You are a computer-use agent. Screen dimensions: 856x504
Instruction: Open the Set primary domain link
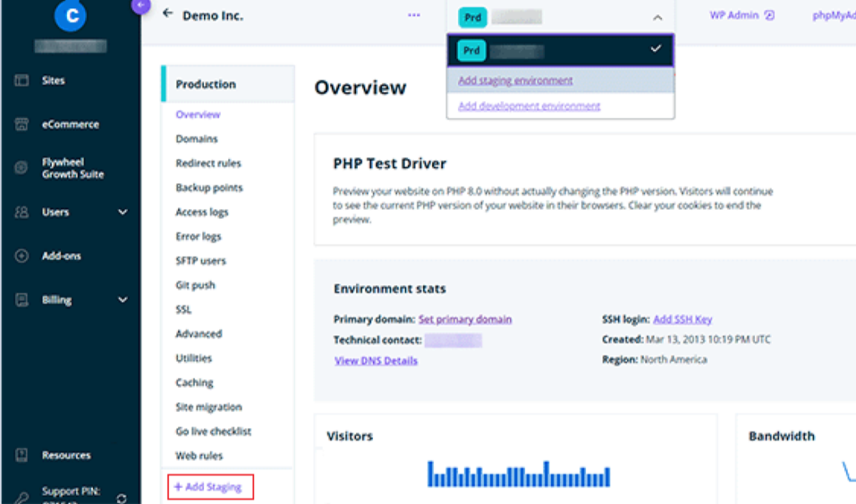click(x=465, y=319)
